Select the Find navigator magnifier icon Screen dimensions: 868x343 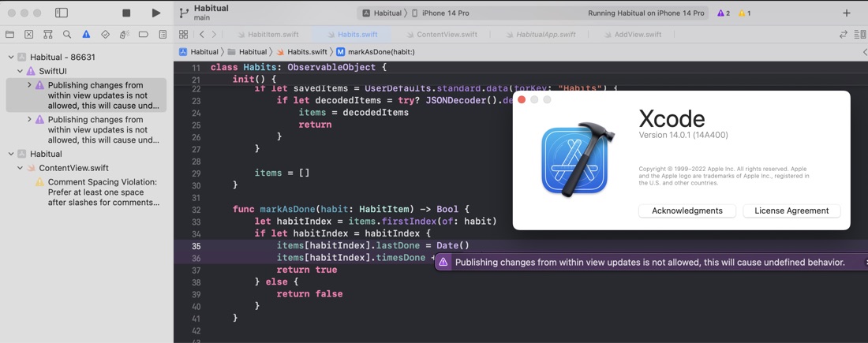(x=67, y=35)
